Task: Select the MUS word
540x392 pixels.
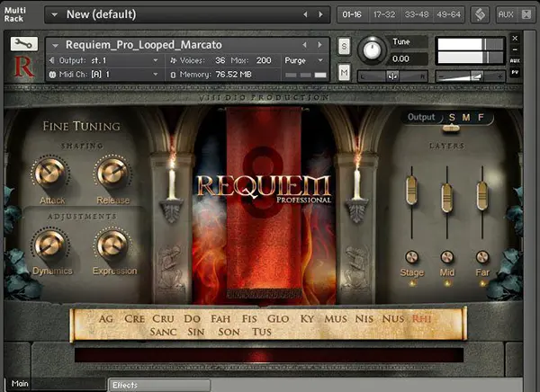Action: pyautogui.click(x=336, y=319)
